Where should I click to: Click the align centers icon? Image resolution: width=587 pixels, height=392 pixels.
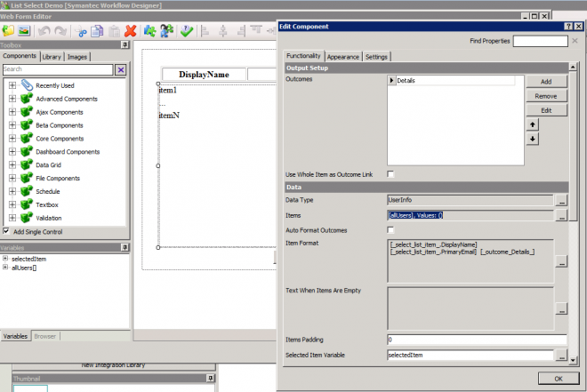(223, 31)
